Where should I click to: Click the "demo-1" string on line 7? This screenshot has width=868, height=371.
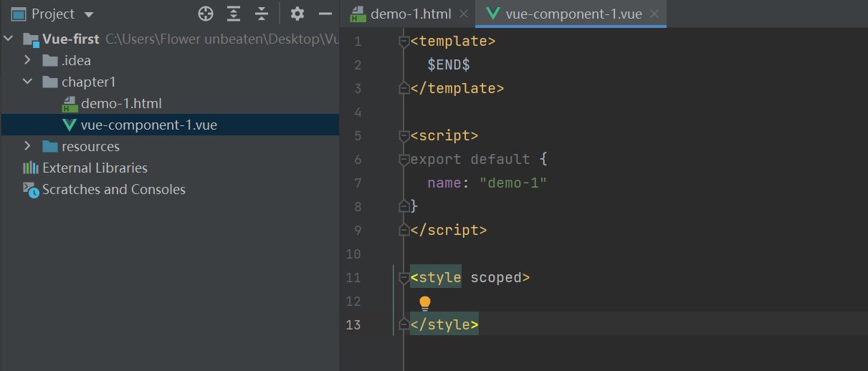513,183
